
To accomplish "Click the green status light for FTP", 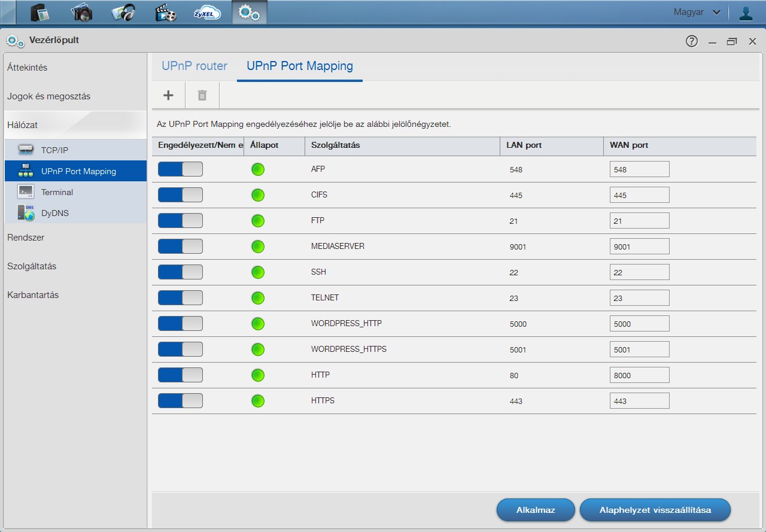I will (x=258, y=221).
